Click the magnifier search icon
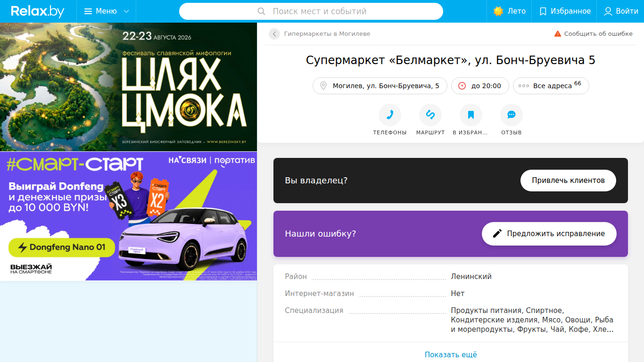 click(262, 11)
